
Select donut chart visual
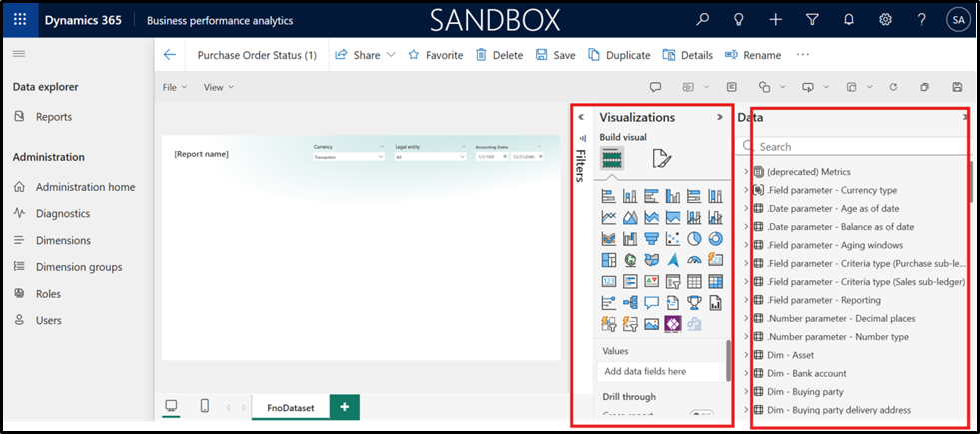pos(715,238)
